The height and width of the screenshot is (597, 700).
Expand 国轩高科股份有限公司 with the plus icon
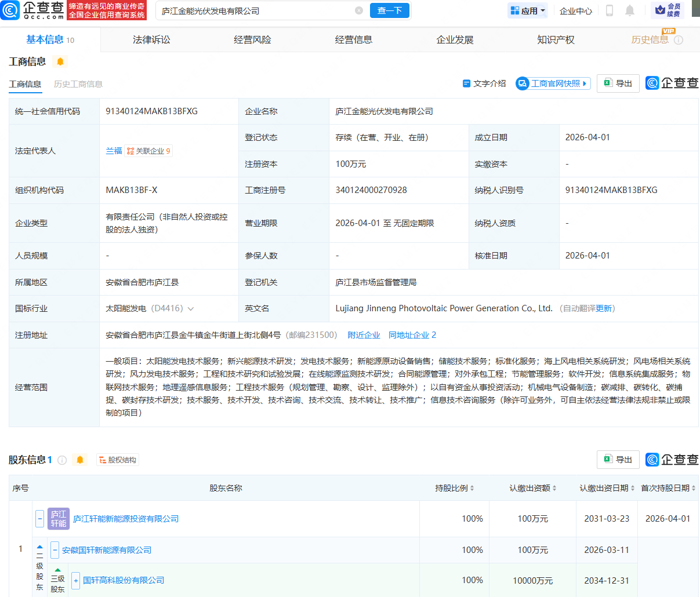tap(75, 580)
